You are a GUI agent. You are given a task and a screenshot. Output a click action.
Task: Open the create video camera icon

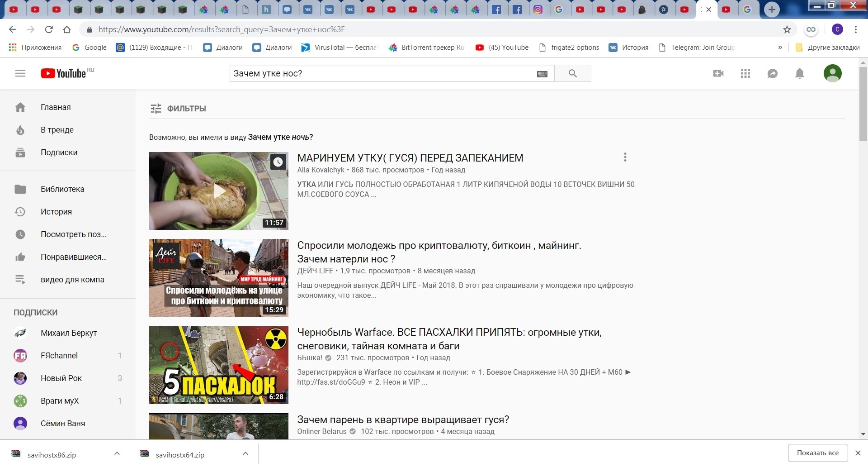[718, 73]
